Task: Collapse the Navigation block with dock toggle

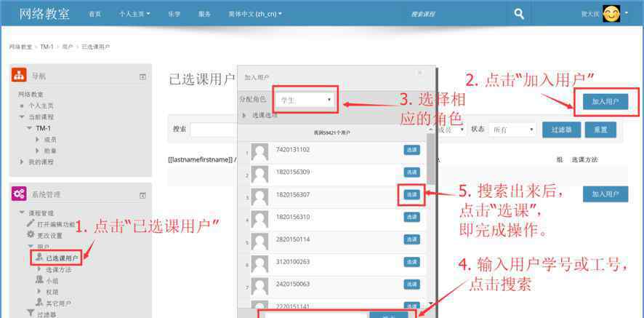Action: pyautogui.click(x=142, y=76)
